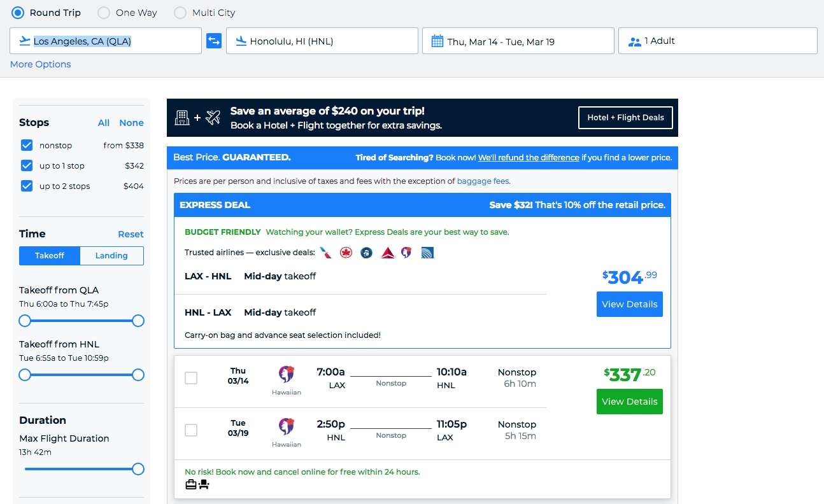
Task: Click the swap origin and destination icon
Action: click(213, 41)
